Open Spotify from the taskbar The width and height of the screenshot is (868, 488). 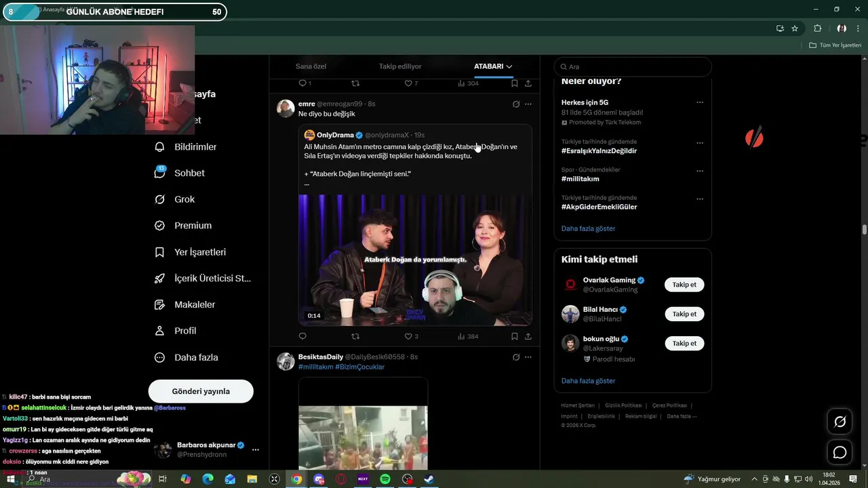tap(385, 479)
